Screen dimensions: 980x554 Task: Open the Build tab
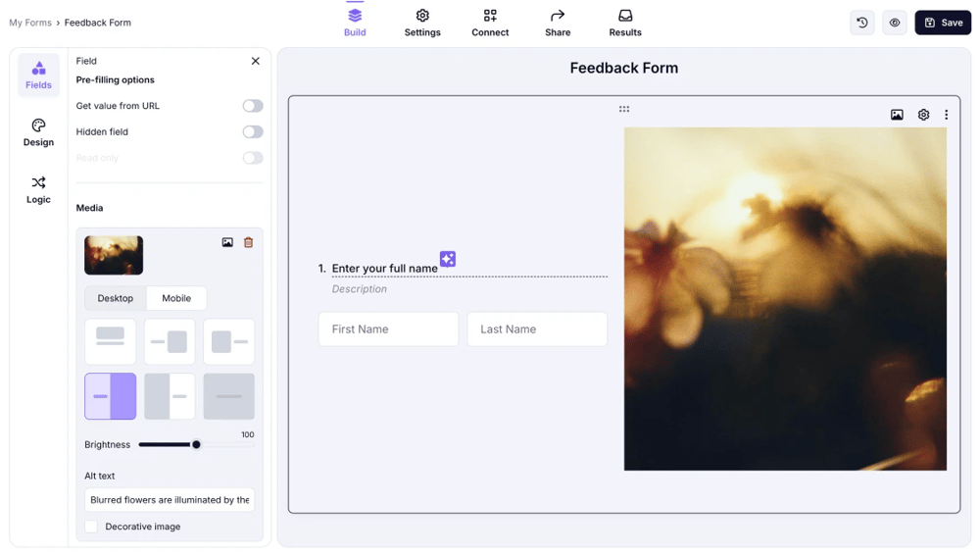[355, 24]
